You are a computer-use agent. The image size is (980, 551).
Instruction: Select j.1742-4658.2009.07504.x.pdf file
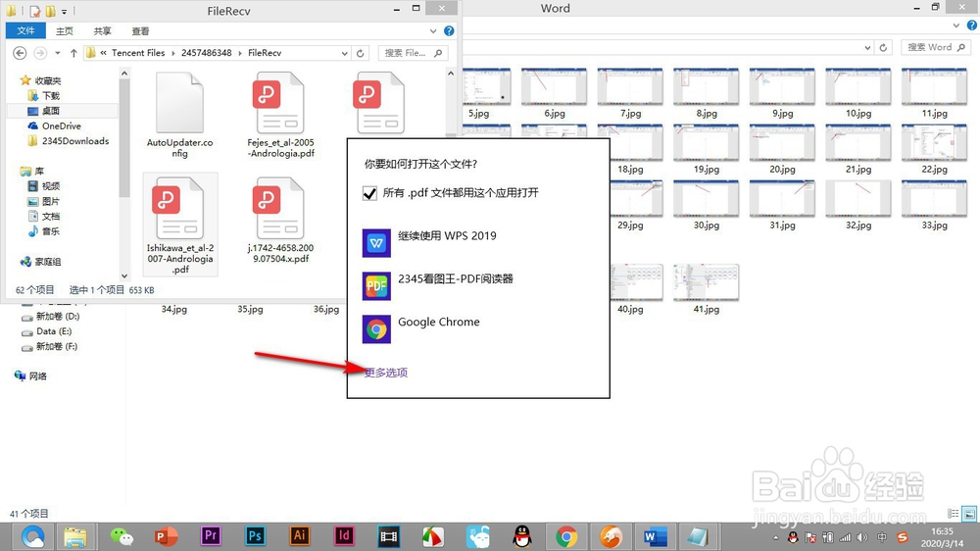point(280,221)
